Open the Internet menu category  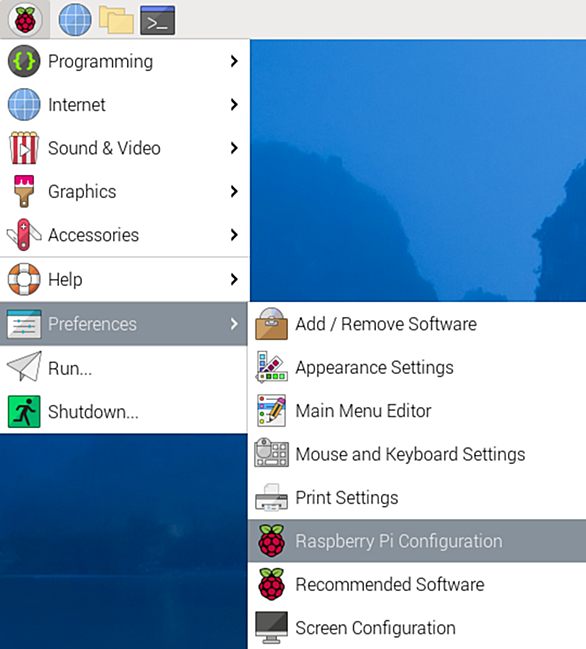coord(124,104)
